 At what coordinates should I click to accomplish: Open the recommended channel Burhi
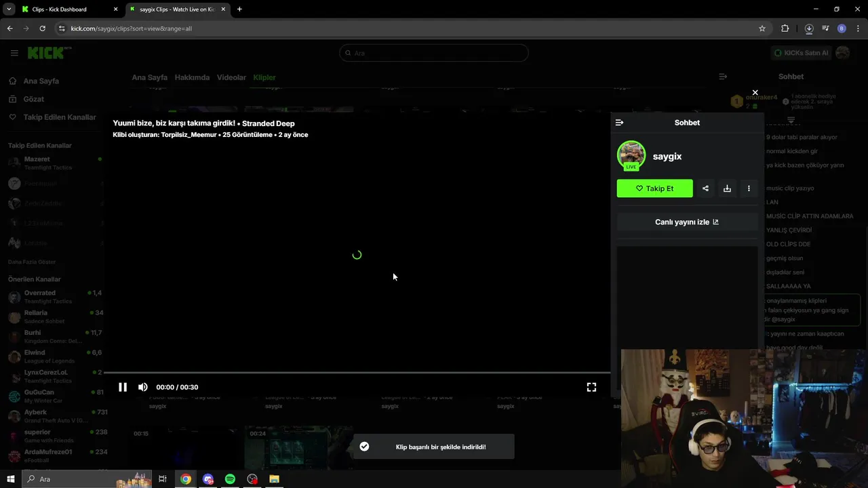tap(54, 336)
